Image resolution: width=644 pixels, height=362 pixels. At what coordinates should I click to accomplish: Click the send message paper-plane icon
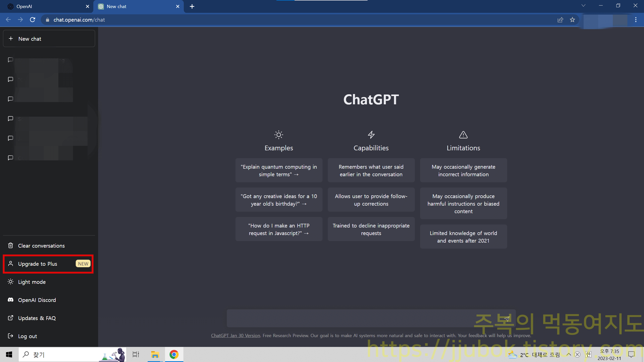pyautogui.click(x=507, y=319)
